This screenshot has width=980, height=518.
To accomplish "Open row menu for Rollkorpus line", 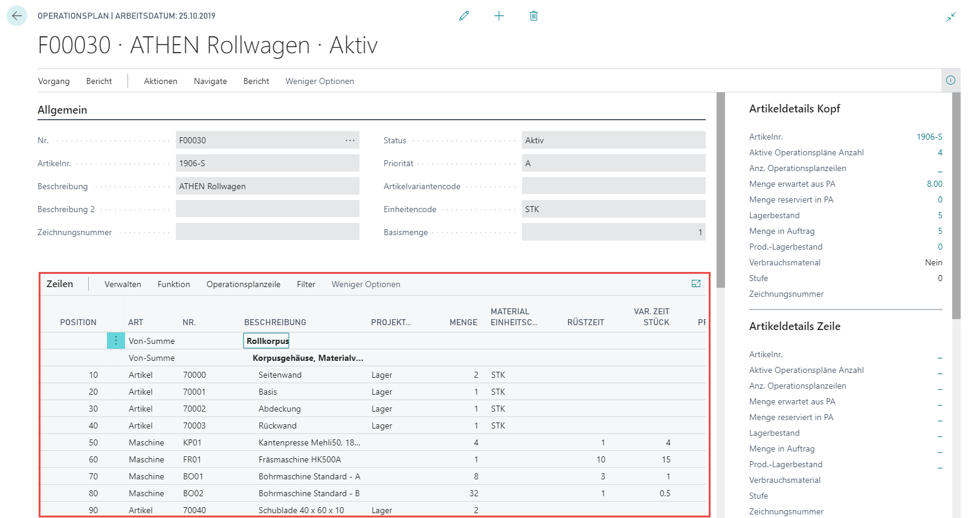I will (x=116, y=340).
